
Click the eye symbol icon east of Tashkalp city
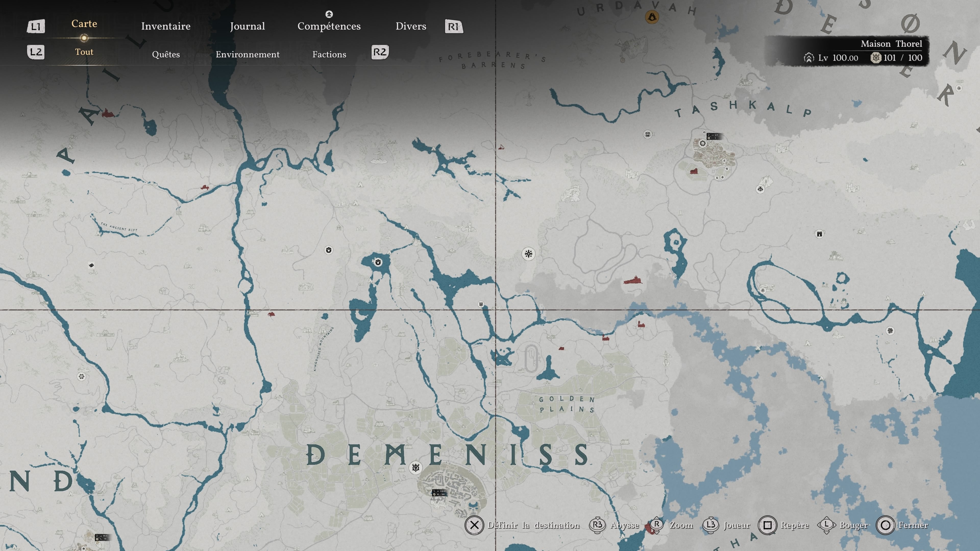(760, 189)
